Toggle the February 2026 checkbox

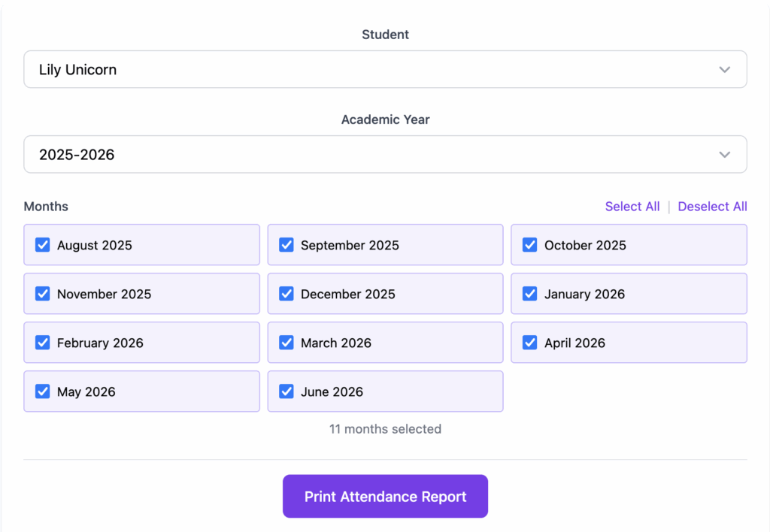(x=43, y=343)
